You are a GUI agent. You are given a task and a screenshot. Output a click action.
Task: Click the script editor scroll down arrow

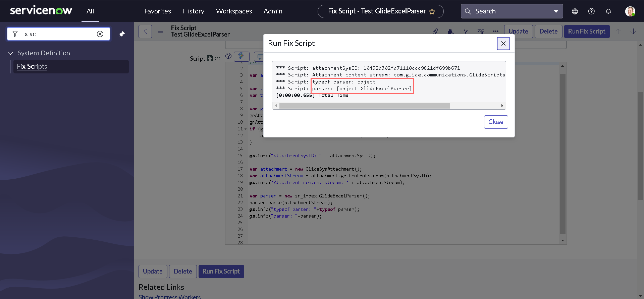[562, 241]
